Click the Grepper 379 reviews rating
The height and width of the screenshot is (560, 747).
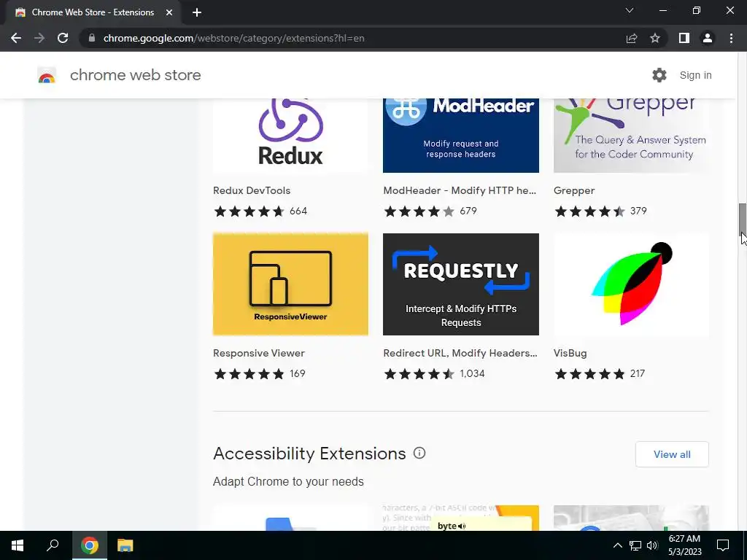click(x=600, y=211)
